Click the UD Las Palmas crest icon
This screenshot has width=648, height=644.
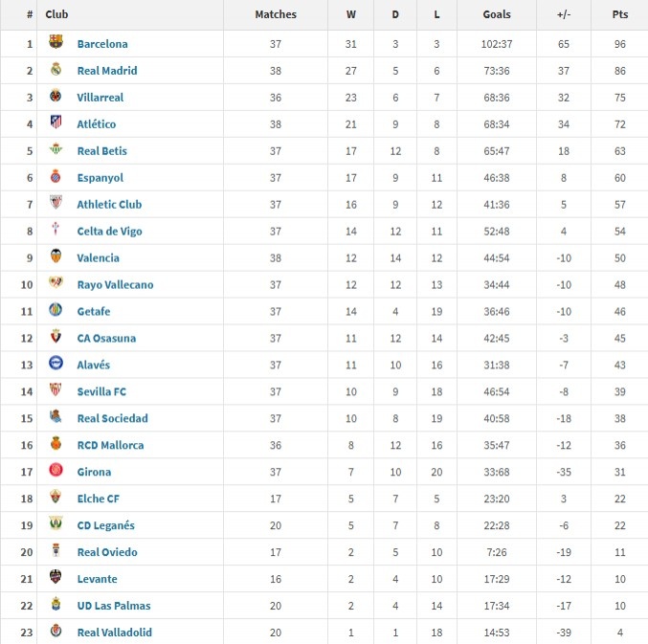(x=56, y=605)
